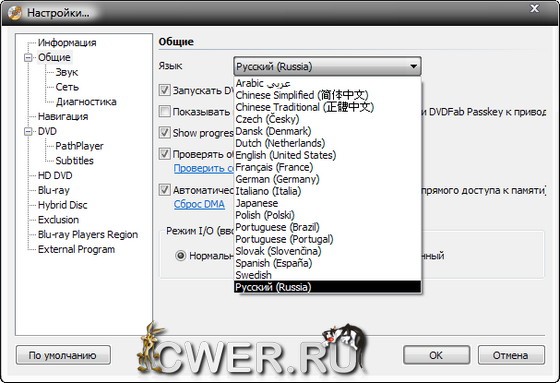Select DVD in settings tree
This screenshot has height=383, width=560.
click(x=47, y=131)
